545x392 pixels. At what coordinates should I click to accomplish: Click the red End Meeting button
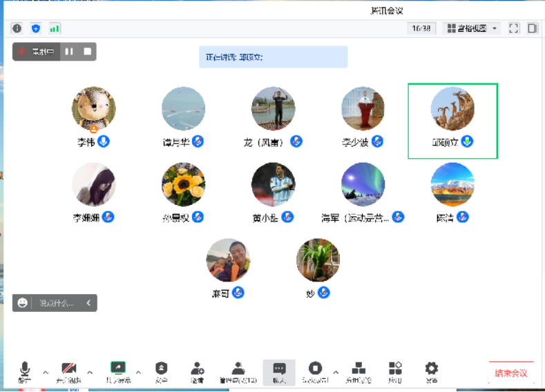(511, 373)
